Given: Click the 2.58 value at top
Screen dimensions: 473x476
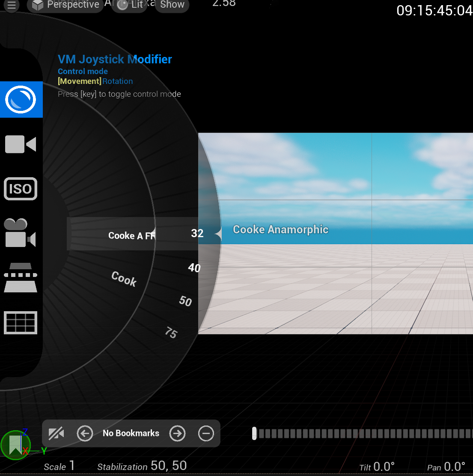Looking at the screenshot, I should 224,3.
